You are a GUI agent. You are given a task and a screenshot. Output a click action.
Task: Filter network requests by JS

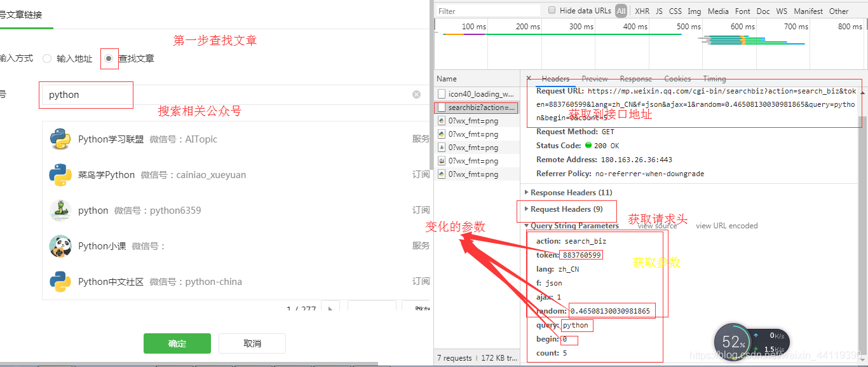(660, 11)
